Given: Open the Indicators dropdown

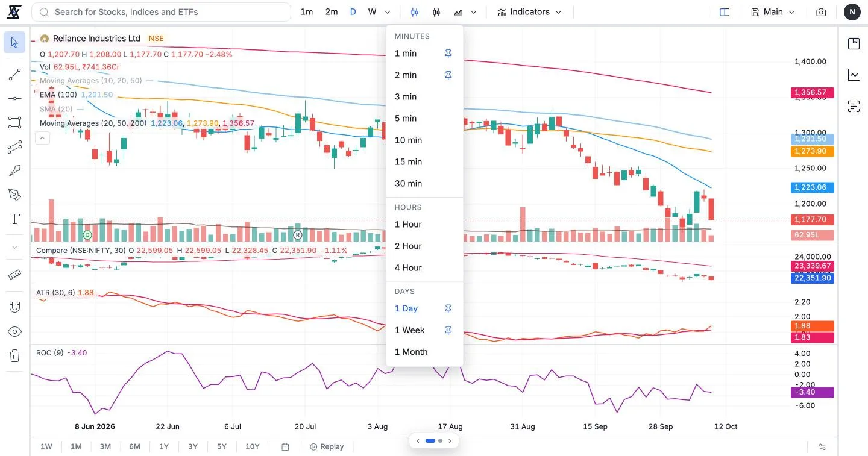Looking at the screenshot, I should tap(530, 12).
